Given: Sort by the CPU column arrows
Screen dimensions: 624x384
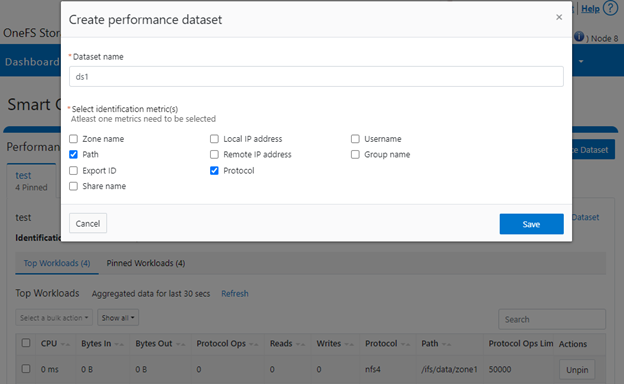Looking at the screenshot, I should click(x=66, y=344).
